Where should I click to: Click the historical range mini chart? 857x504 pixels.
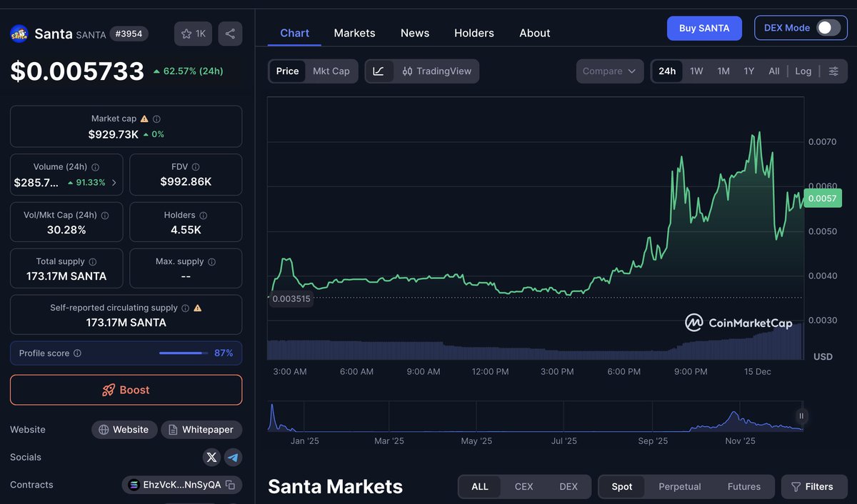tap(536, 415)
